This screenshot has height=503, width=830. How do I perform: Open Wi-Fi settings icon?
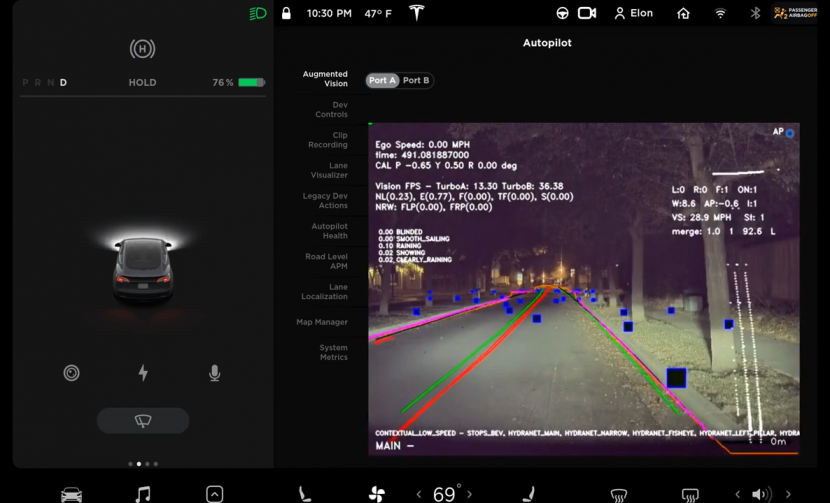tap(720, 13)
